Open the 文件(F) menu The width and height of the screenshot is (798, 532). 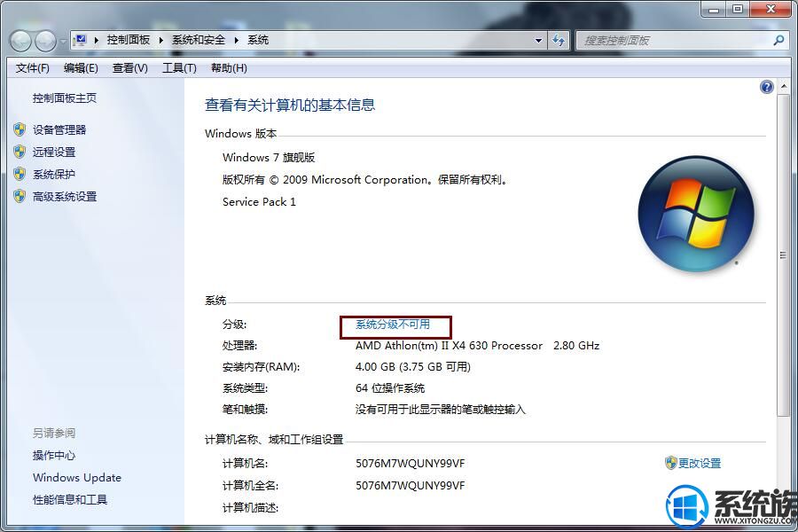click(33, 67)
